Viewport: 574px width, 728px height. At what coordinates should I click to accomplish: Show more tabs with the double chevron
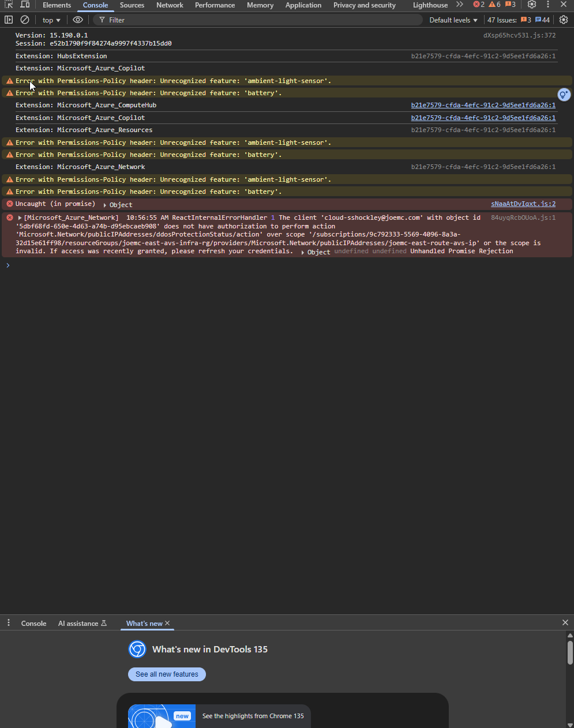pyautogui.click(x=460, y=5)
